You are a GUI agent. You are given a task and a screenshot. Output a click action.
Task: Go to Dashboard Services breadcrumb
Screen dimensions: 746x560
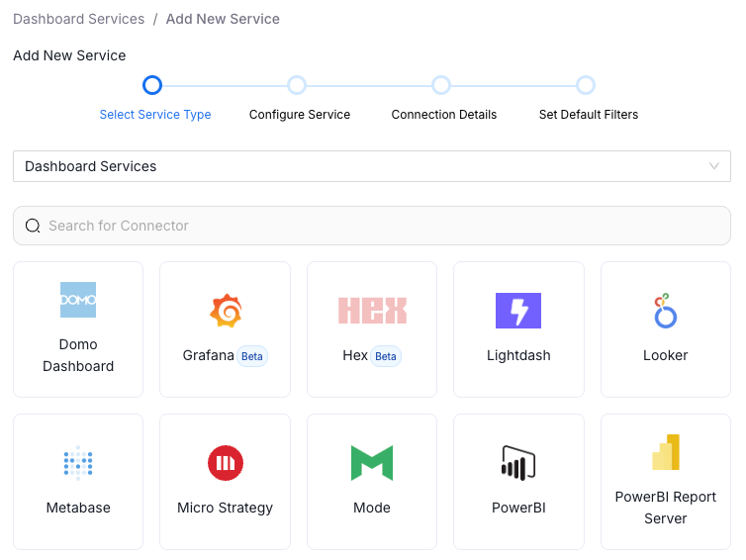pyautogui.click(x=78, y=19)
